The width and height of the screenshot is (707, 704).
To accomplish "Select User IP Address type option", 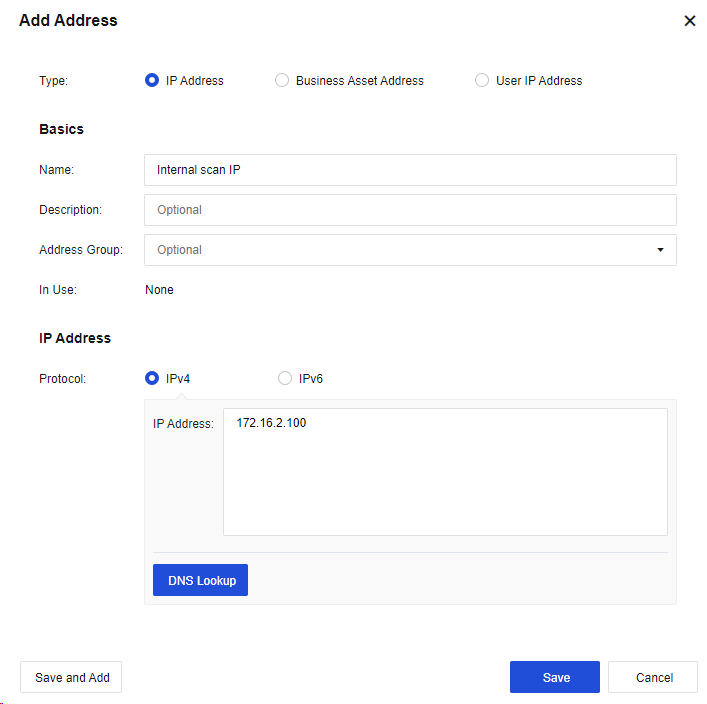I will [482, 81].
